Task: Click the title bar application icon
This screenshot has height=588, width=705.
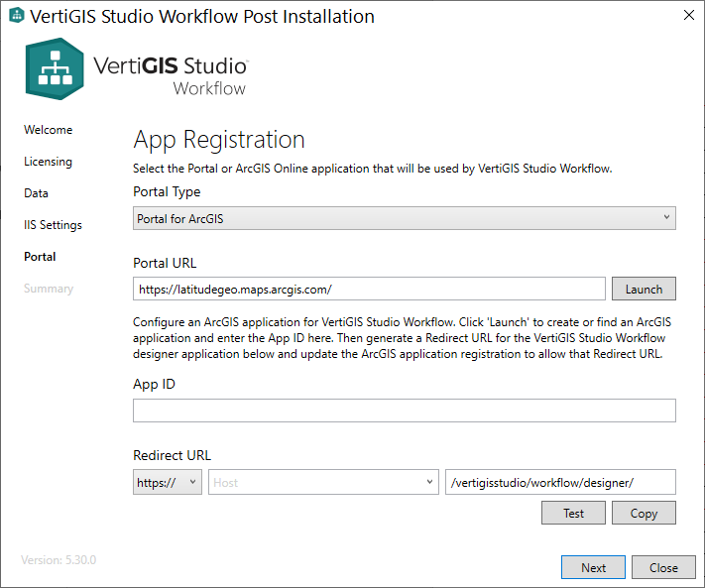Action: [x=17, y=15]
